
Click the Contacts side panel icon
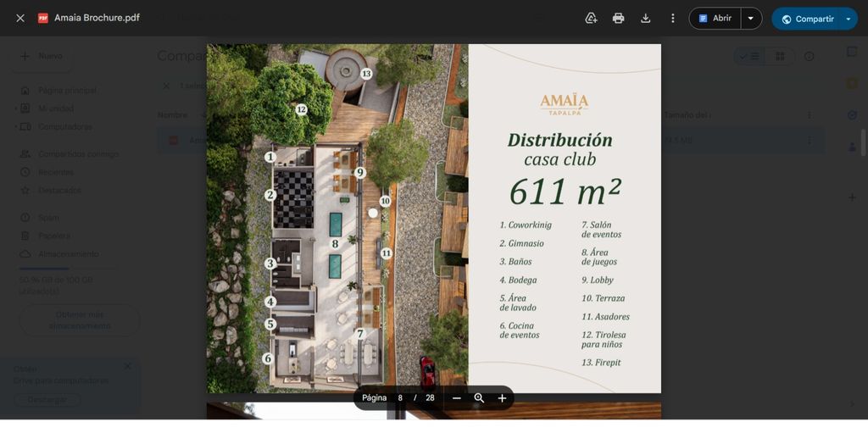pos(852,147)
